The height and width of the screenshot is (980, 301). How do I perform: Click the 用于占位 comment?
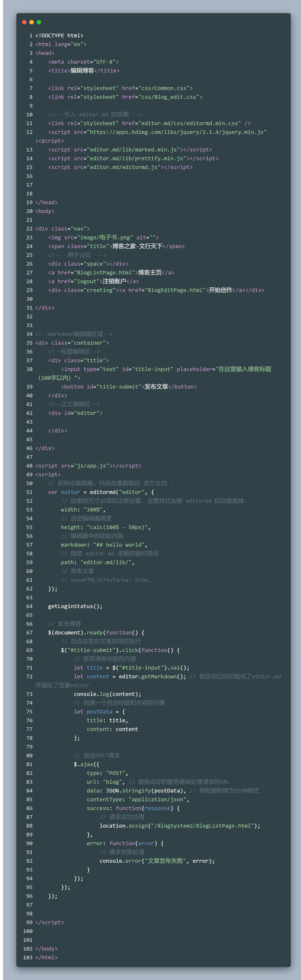pos(77,255)
